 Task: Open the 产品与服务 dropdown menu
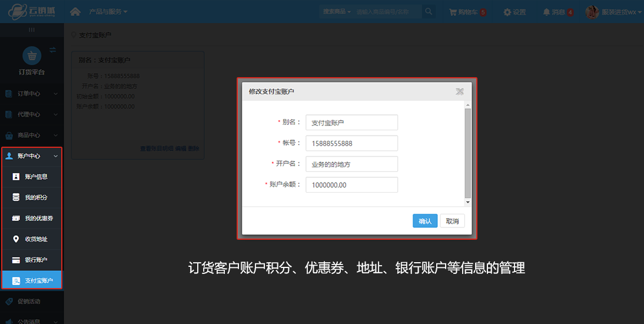tap(108, 12)
